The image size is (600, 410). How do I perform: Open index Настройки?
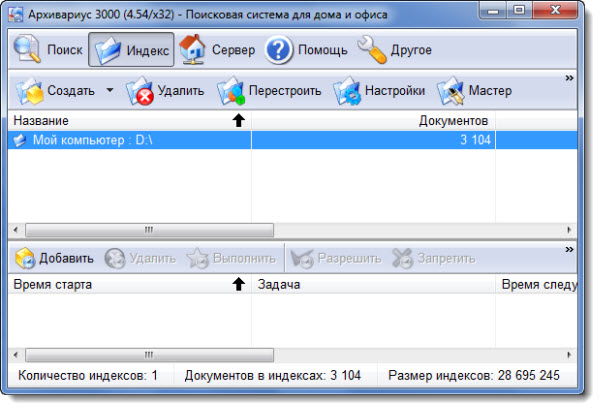380,91
